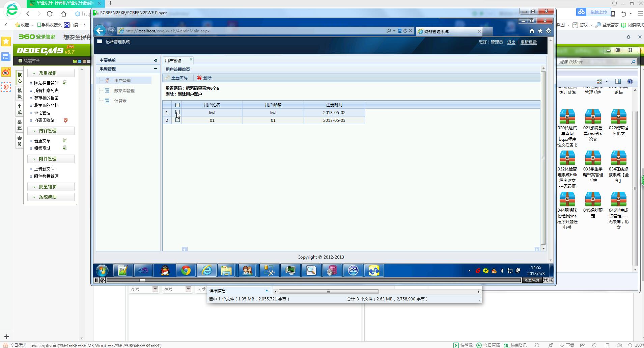Select the 模块 vertical tab in DedeCMS

[x=20, y=93]
